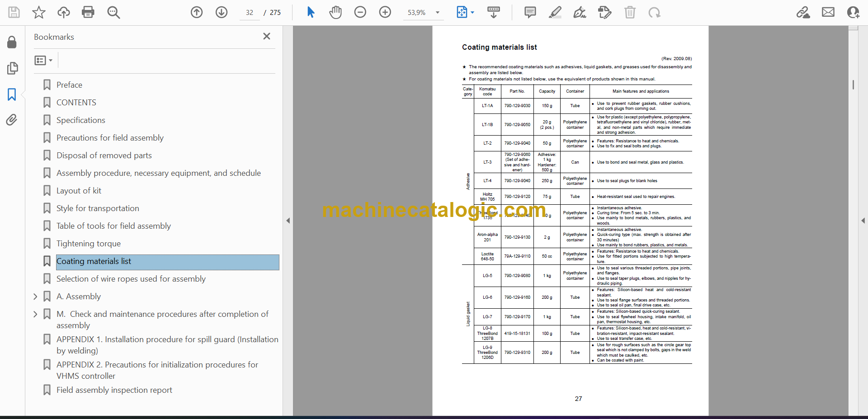Open the attachments paperclip panel

[x=12, y=120]
